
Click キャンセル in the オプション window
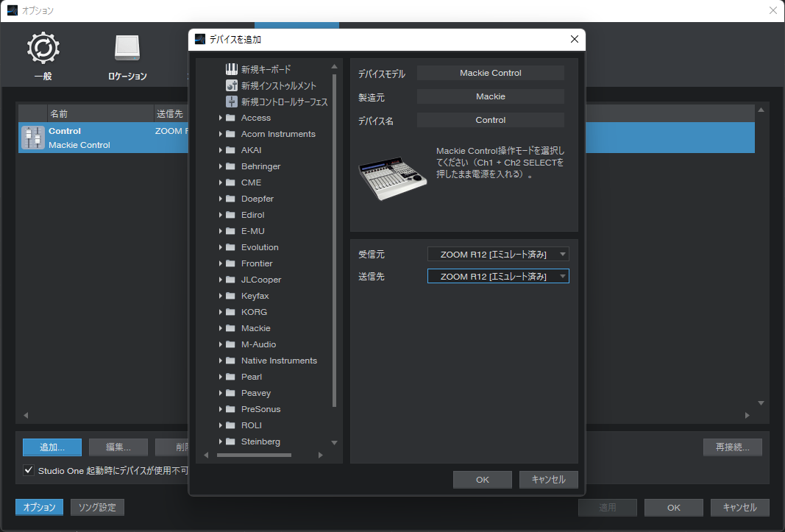740,508
